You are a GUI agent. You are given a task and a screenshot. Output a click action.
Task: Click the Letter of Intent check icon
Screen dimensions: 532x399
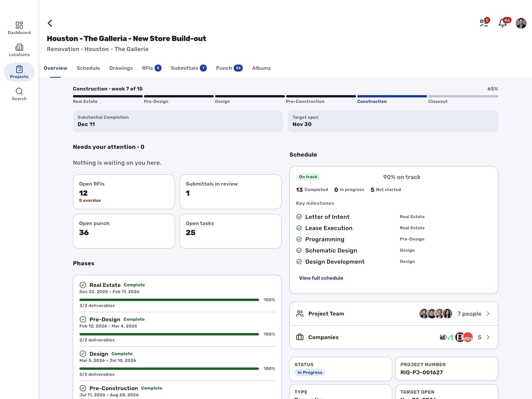(x=299, y=217)
